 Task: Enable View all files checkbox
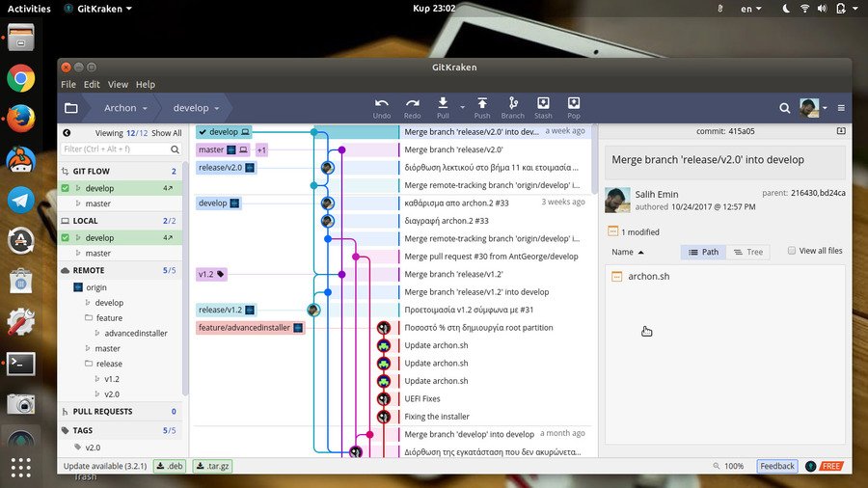click(x=792, y=251)
